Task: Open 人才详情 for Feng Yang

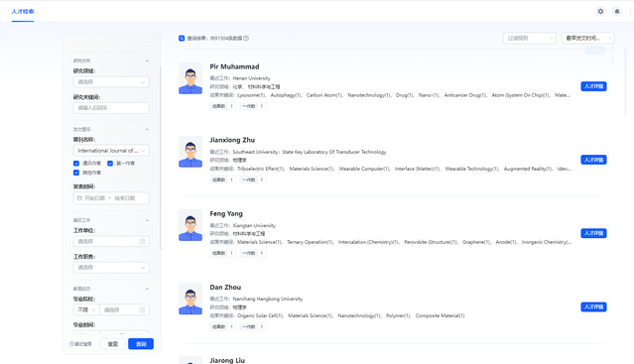Action: pyautogui.click(x=593, y=233)
